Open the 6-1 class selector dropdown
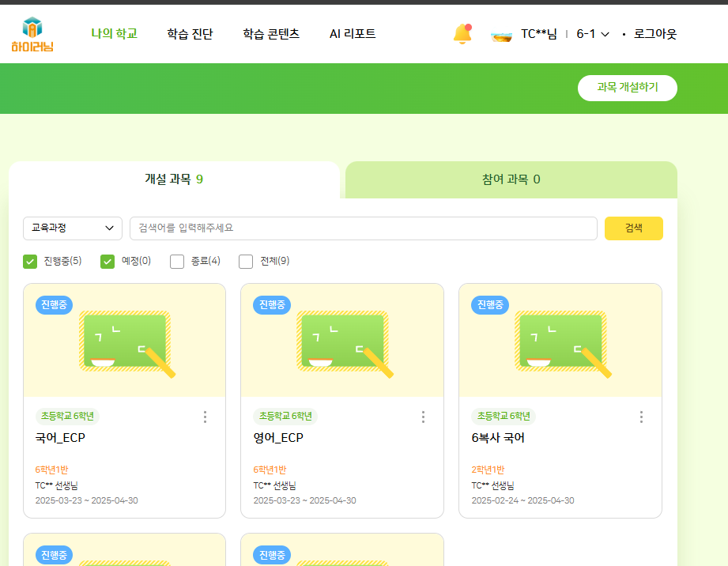The image size is (728, 566). 593,34
